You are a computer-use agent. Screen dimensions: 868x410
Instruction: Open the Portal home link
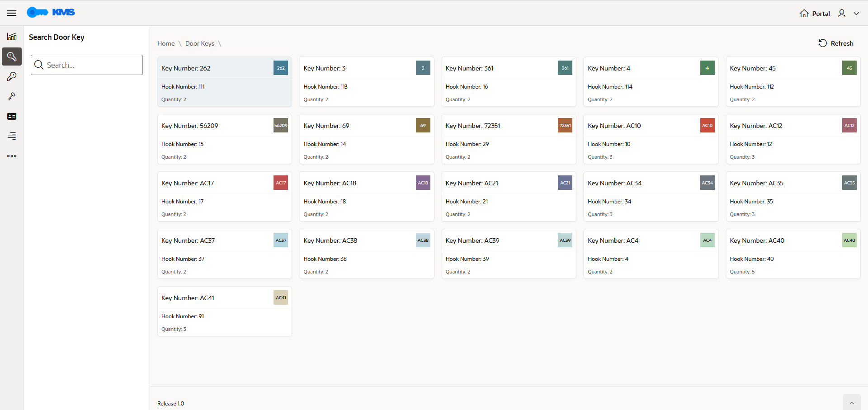coord(815,14)
